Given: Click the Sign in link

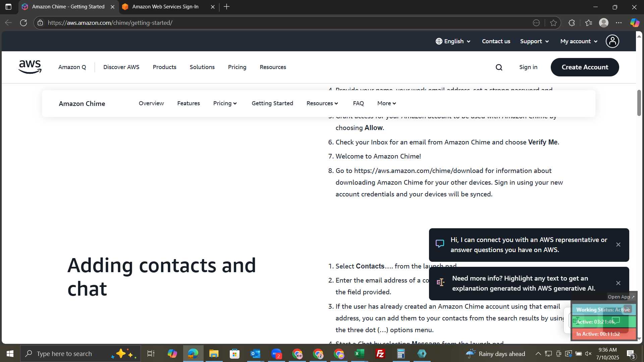Looking at the screenshot, I should pos(528,67).
